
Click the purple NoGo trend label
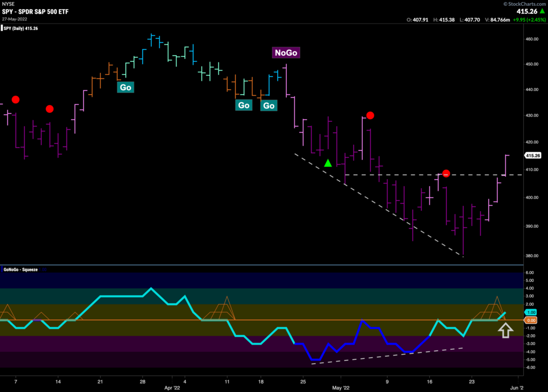[286, 53]
